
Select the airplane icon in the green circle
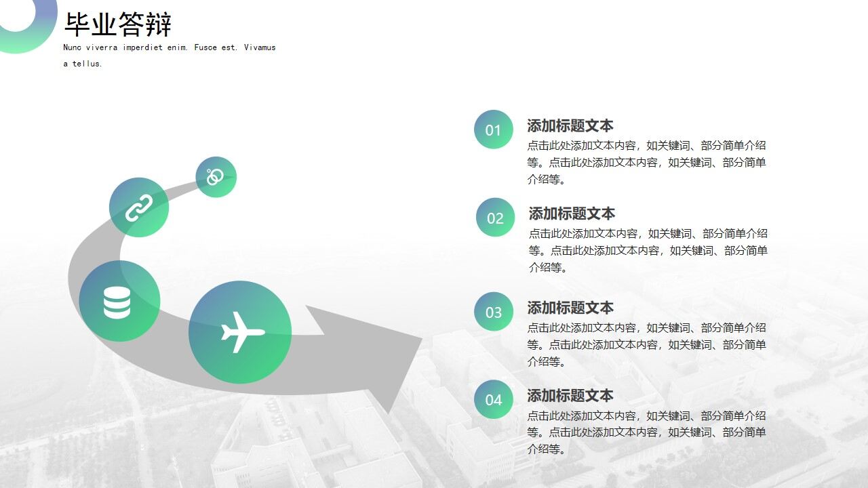(x=241, y=332)
